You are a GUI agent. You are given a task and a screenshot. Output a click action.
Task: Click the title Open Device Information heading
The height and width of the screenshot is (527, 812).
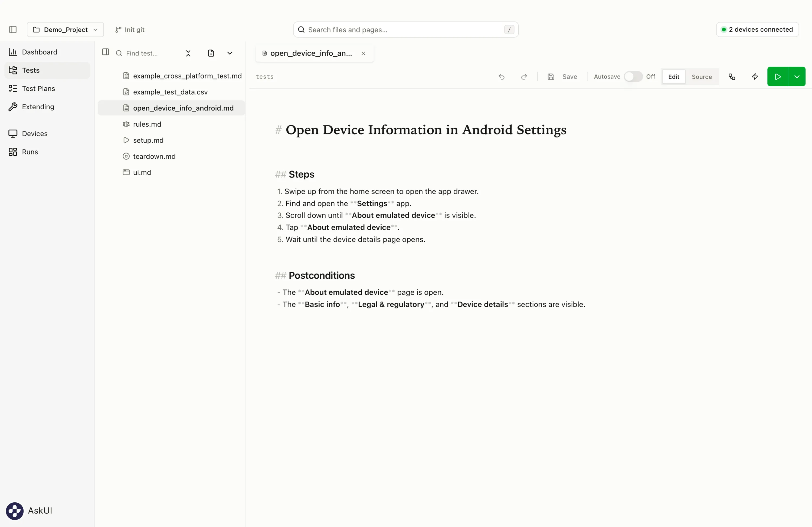(426, 130)
